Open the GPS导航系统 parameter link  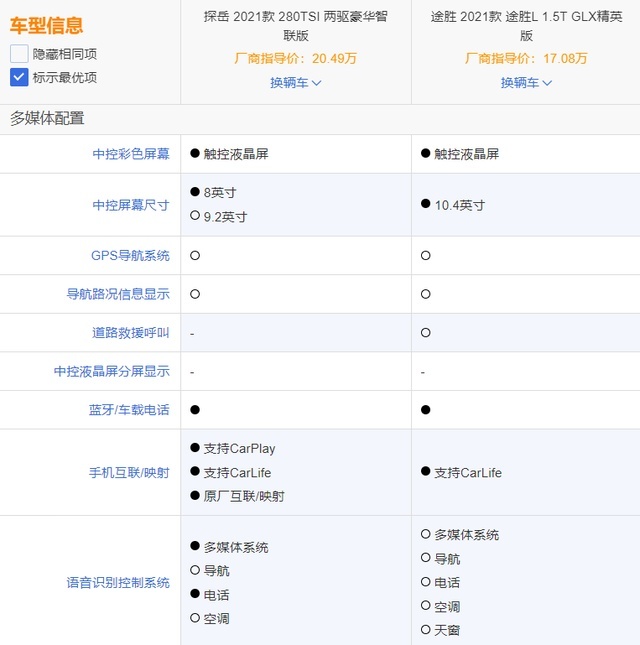[130, 255]
